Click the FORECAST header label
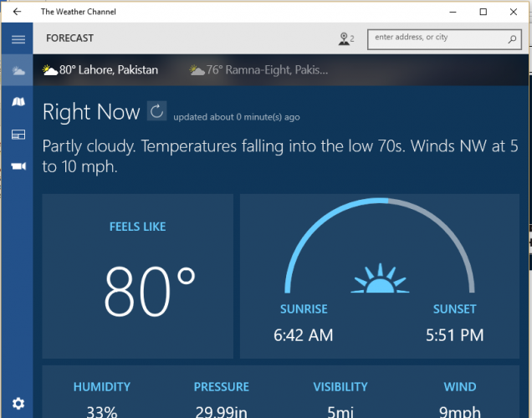 pos(69,38)
